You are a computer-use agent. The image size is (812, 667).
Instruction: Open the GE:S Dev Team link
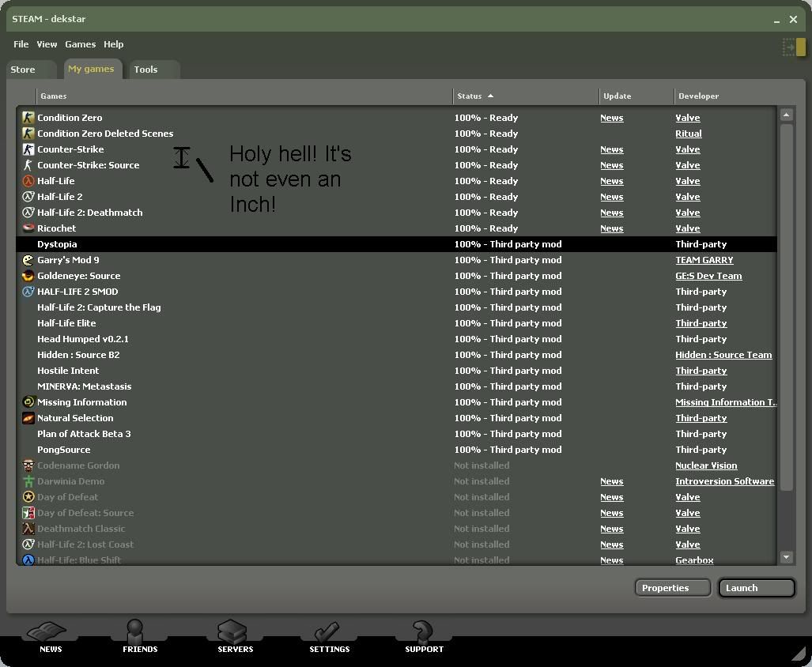click(708, 276)
